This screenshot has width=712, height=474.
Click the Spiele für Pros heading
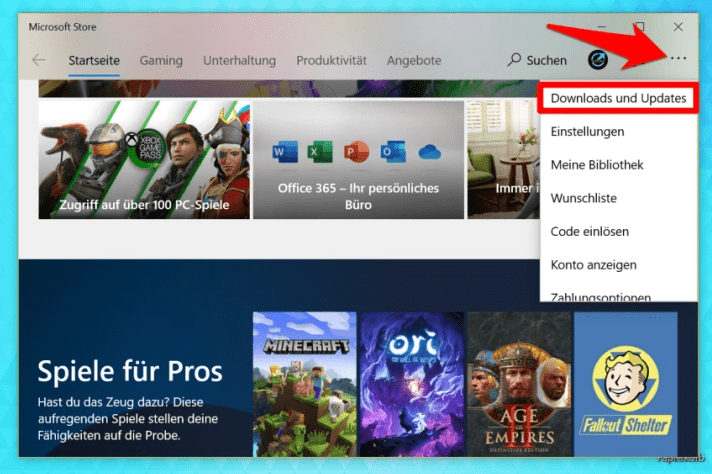pos(130,371)
